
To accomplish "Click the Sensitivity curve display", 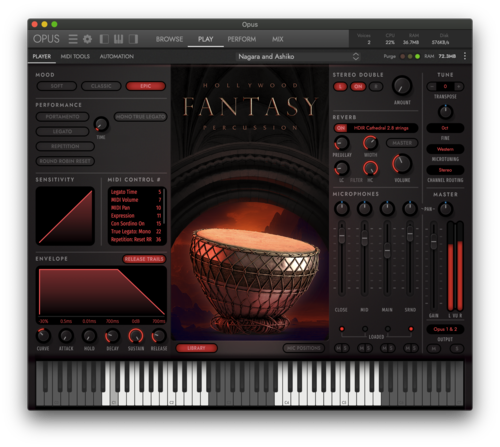I will (x=65, y=216).
